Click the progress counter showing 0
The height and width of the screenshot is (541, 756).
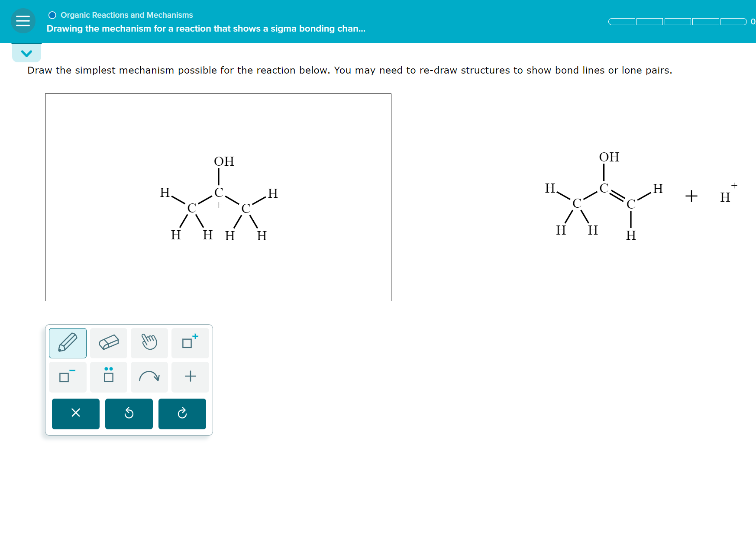[x=753, y=21]
